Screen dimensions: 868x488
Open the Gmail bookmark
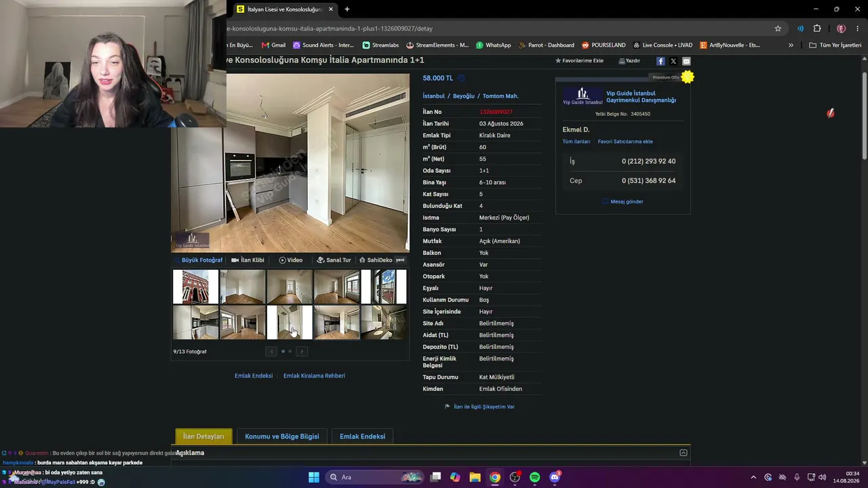coord(274,45)
